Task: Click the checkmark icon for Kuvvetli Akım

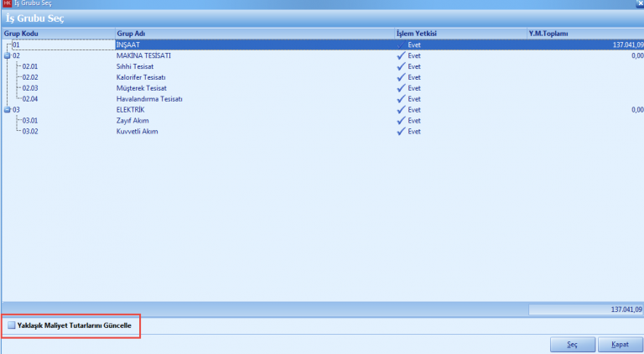Action: pyautogui.click(x=401, y=132)
